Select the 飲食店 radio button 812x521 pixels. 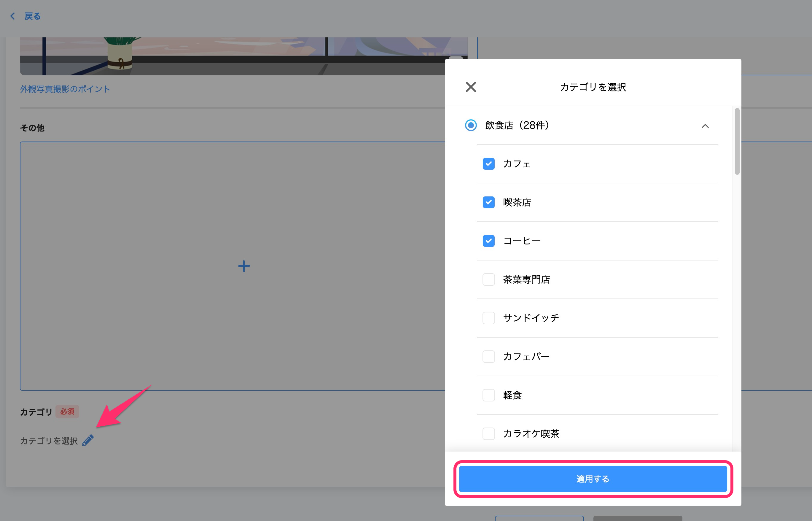(470, 125)
